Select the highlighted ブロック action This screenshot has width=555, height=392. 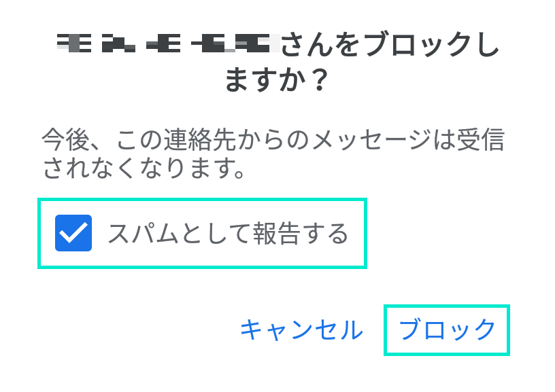click(x=447, y=330)
